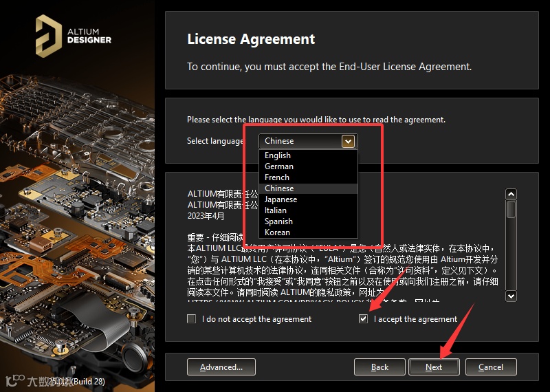Open the Select language dropdown arrow

coord(348,142)
